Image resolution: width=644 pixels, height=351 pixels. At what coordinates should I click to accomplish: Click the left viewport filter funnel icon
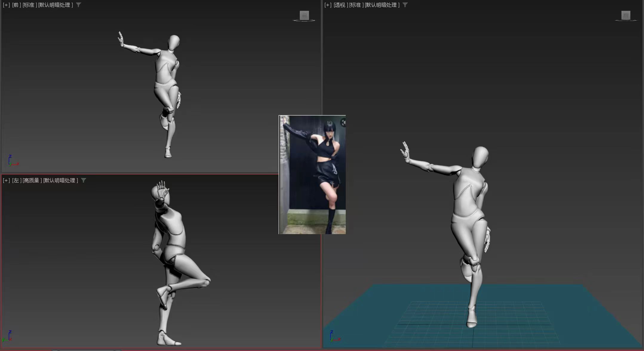84,180
